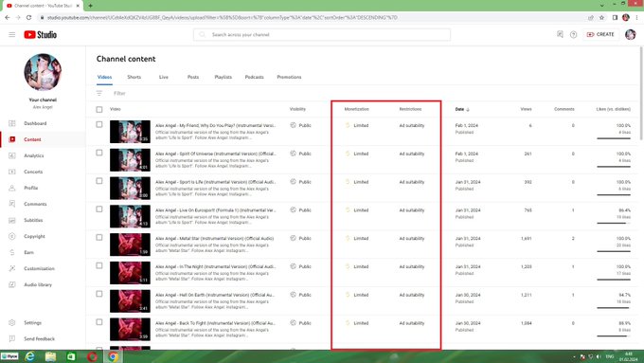Select the Spirit Of Universe video checkbox

(x=99, y=153)
